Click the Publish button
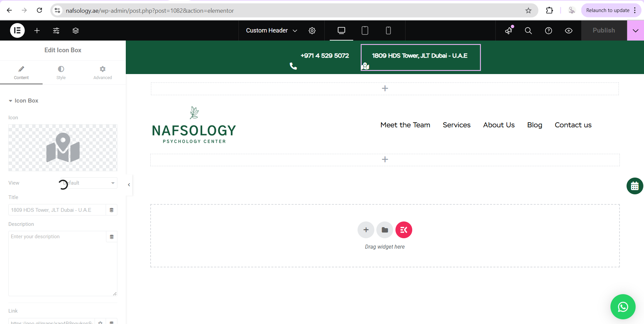 coord(604,30)
